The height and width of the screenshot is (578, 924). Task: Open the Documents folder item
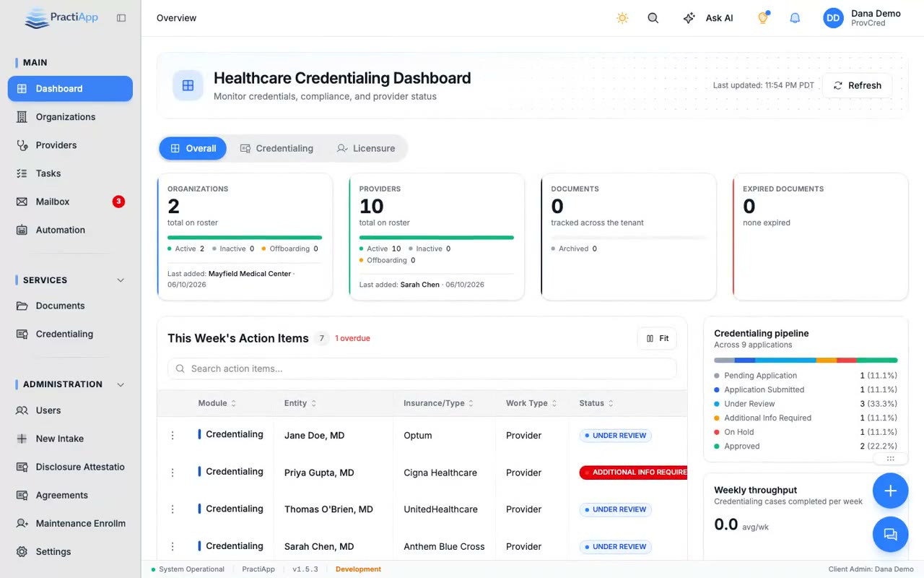pos(70,306)
